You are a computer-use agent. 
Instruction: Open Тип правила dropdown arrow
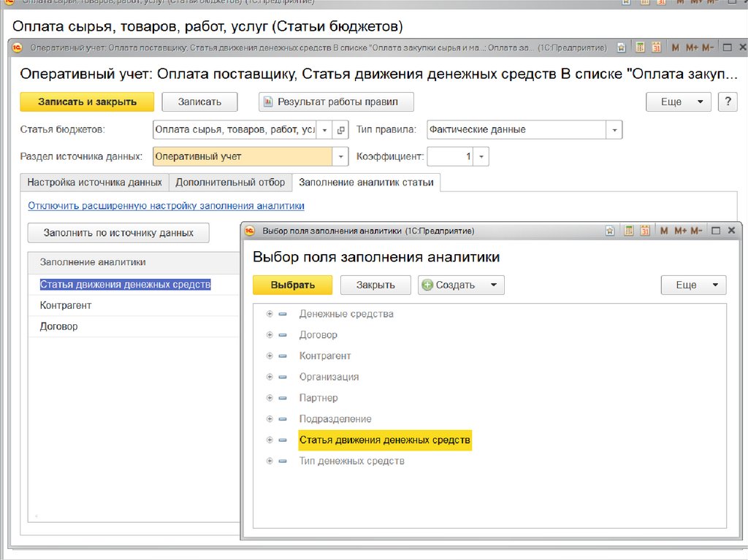click(x=614, y=130)
